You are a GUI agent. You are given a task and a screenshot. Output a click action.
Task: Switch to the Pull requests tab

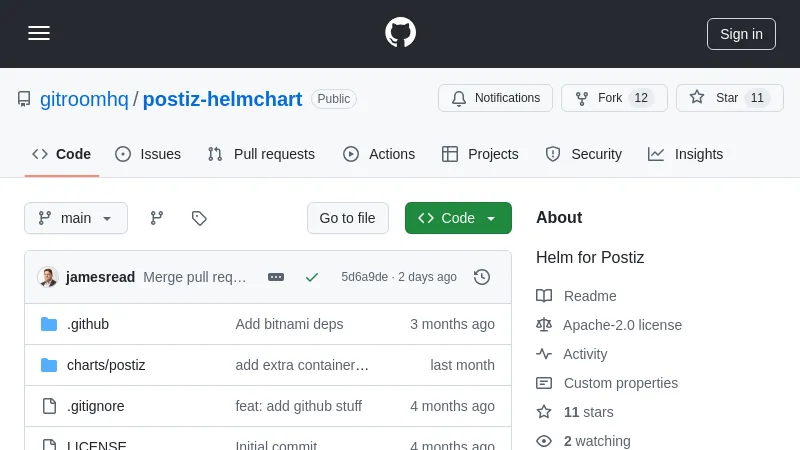pos(261,154)
